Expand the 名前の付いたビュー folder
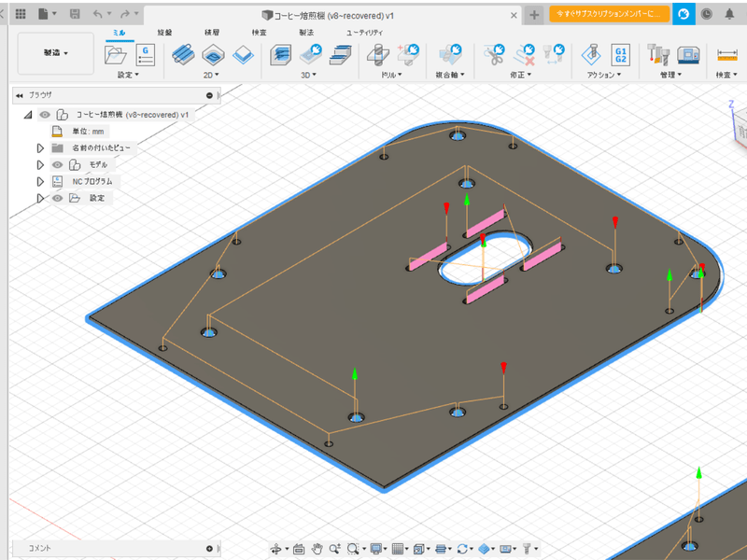 40,147
